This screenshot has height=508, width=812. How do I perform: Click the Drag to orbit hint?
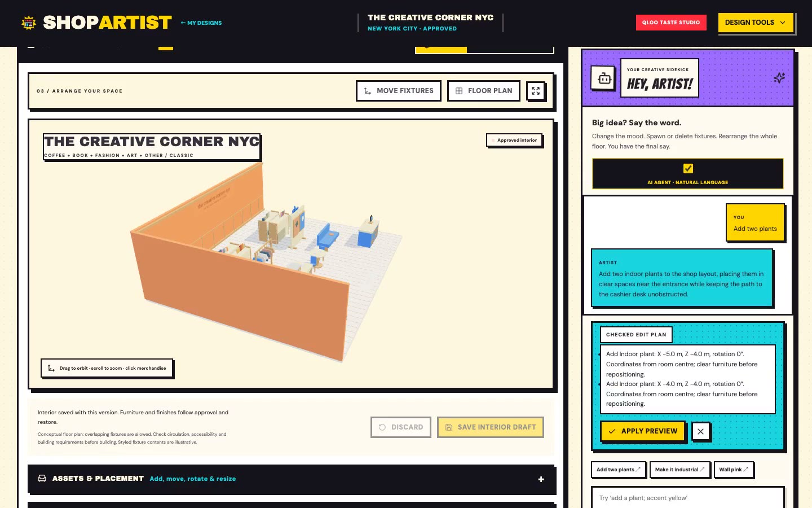point(107,368)
